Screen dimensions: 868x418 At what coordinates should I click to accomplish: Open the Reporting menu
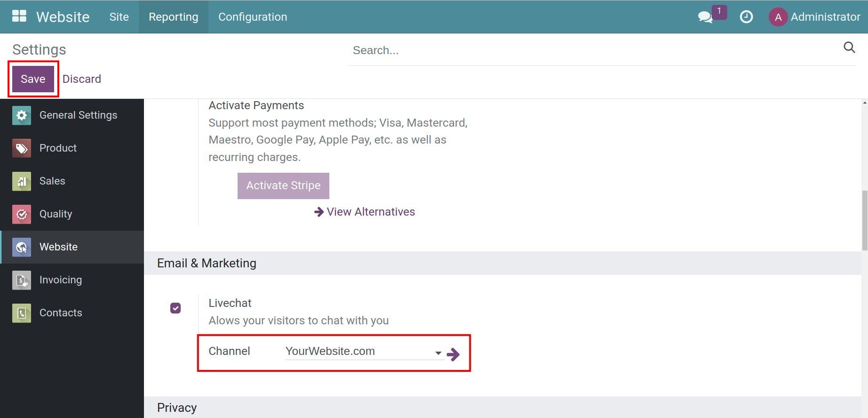pyautogui.click(x=173, y=17)
